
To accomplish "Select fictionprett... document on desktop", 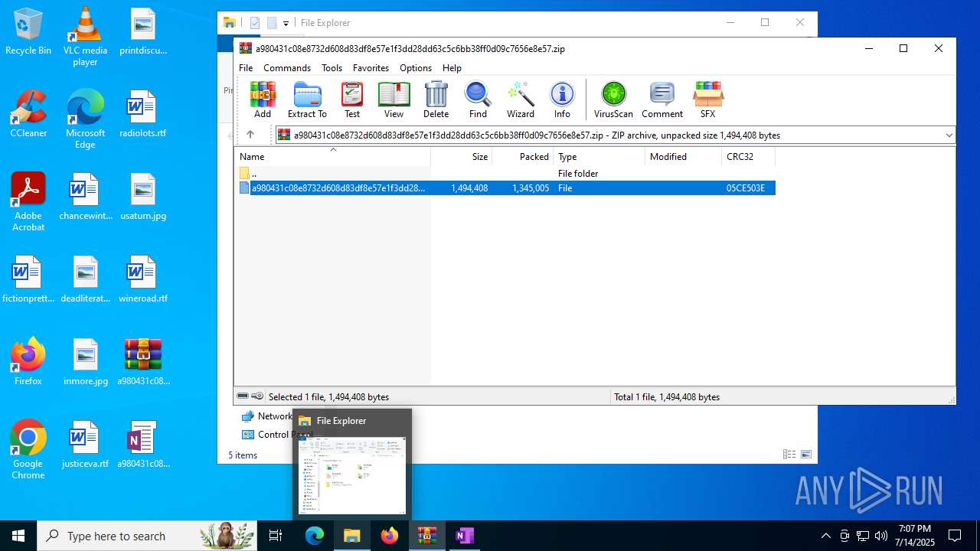I will (x=28, y=279).
